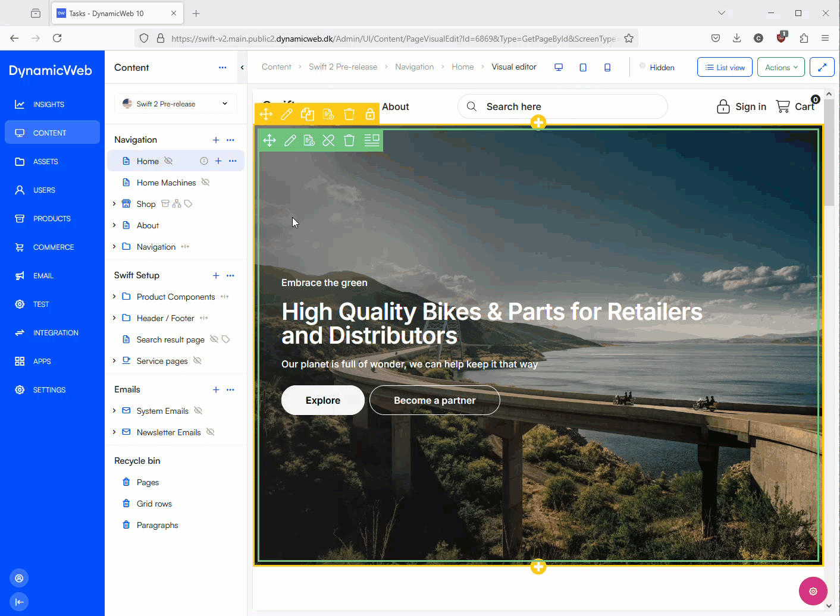Click the List view button

point(725,67)
